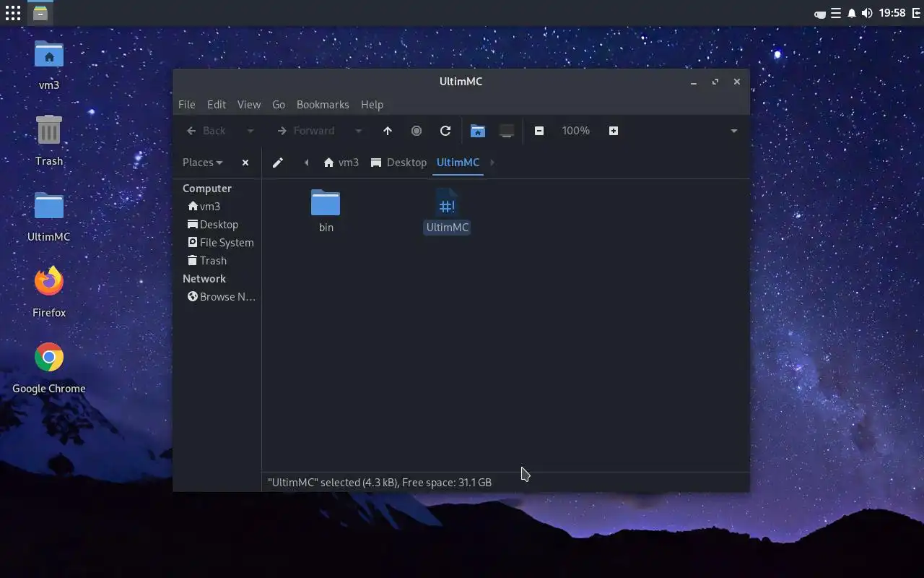Image resolution: width=924 pixels, height=578 pixels.
Task: Click the file manager taskbar icon
Action: (40, 13)
